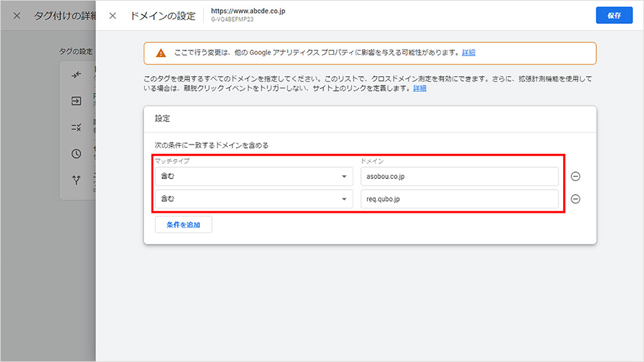The height and width of the screenshot is (362, 644).
Task: Edit the req.qubo.jp domain field
Action: tap(459, 199)
